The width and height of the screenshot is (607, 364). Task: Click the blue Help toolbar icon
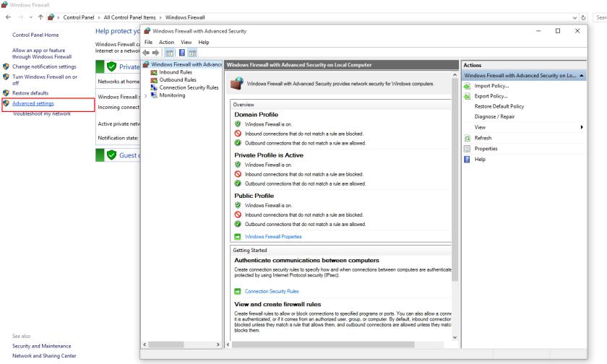coord(182,53)
